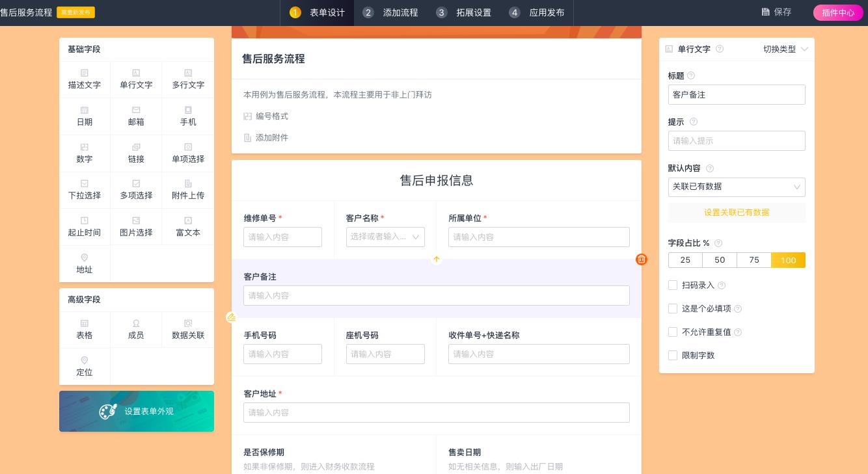
Task: Click 设置关联已有数据 button
Action: click(x=737, y=213)
